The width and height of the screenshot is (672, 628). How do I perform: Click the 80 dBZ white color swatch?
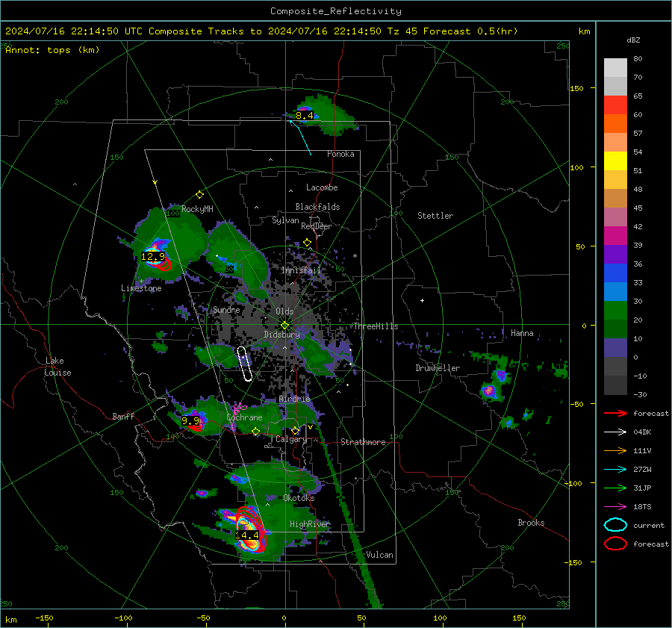coord(615,68)
